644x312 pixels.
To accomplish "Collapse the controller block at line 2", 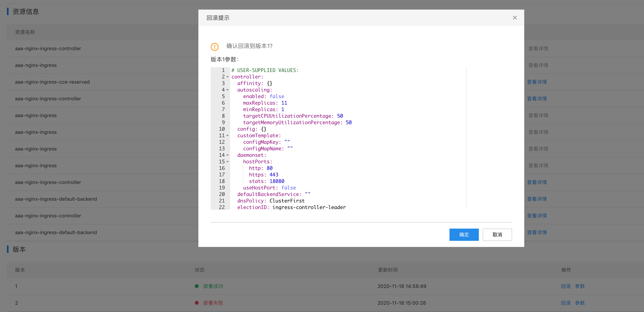I will pyautogui.click(x=227, y=77).
